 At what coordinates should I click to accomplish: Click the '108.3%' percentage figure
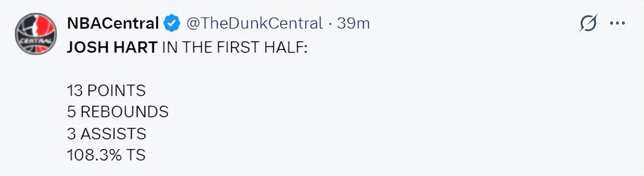(x=94, y=155)
